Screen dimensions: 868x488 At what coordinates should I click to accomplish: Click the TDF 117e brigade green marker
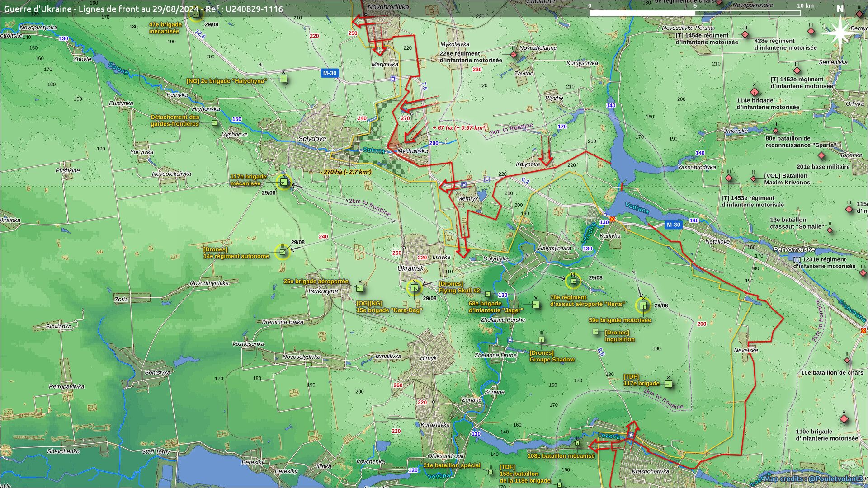pos(669,384)
